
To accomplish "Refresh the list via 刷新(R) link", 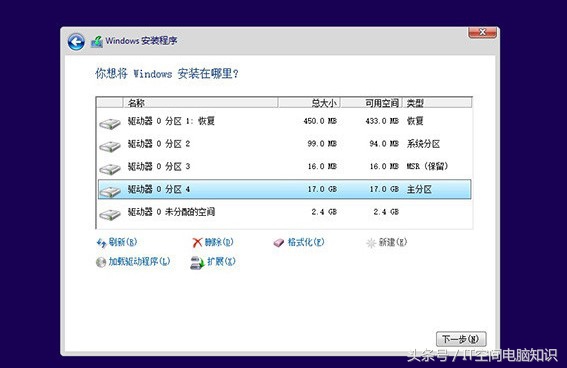I will [x=123, y=242].
